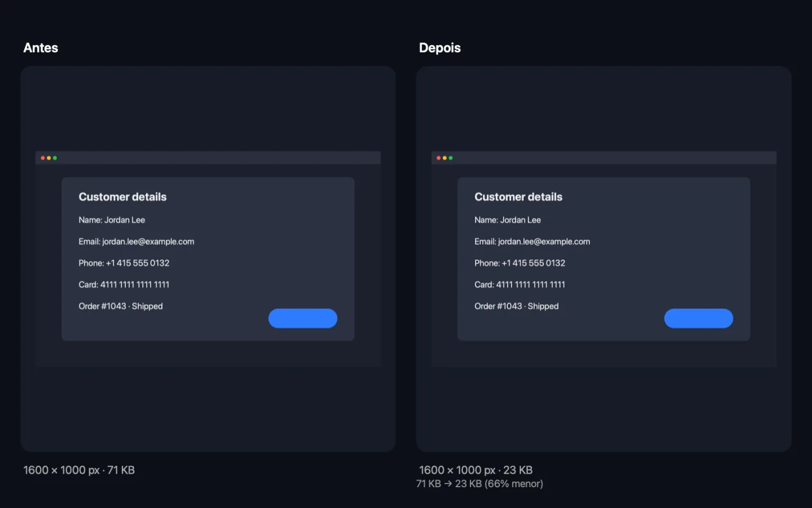
Task: Open the Depois preview image
Action: 604,259
